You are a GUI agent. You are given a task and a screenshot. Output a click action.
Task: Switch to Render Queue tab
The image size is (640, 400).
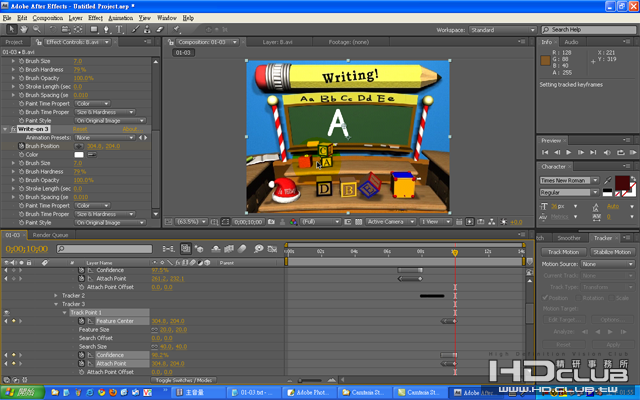coord(50,235)
